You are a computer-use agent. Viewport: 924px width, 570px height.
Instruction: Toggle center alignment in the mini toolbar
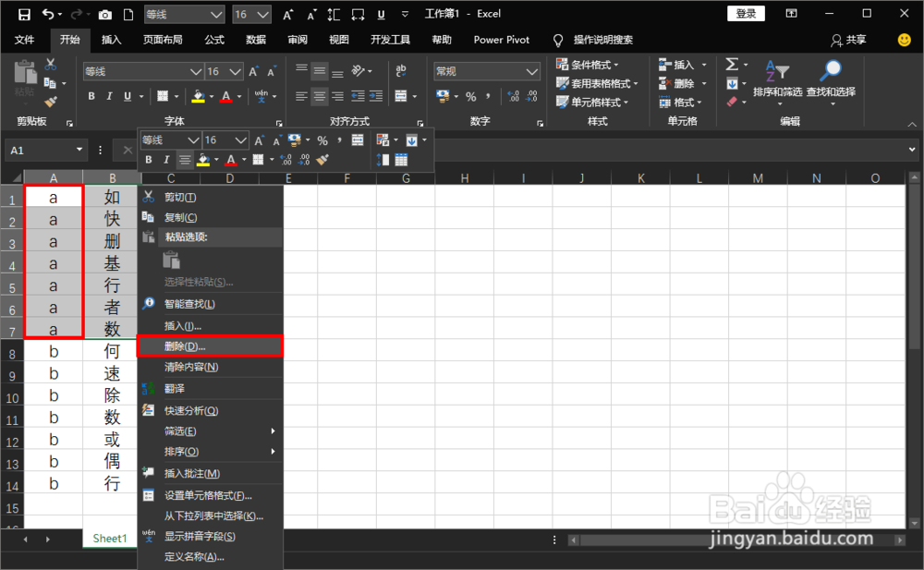point(185,160)
